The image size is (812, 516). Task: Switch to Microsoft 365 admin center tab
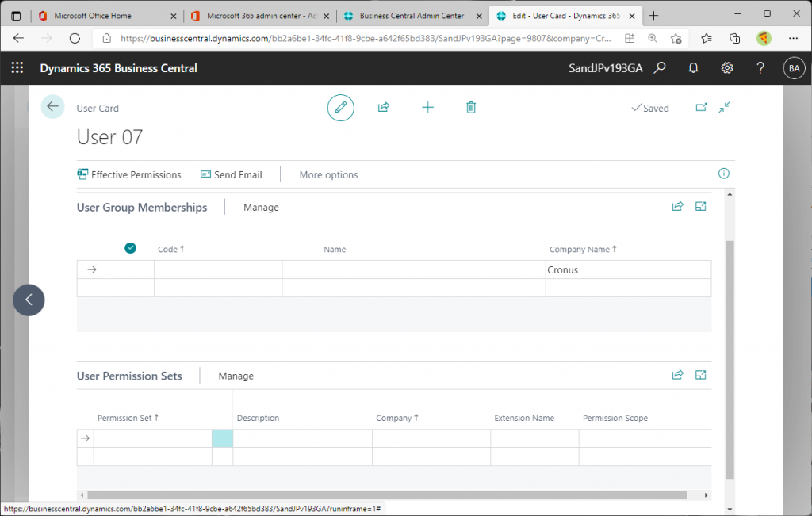click(x=262, y=16)
